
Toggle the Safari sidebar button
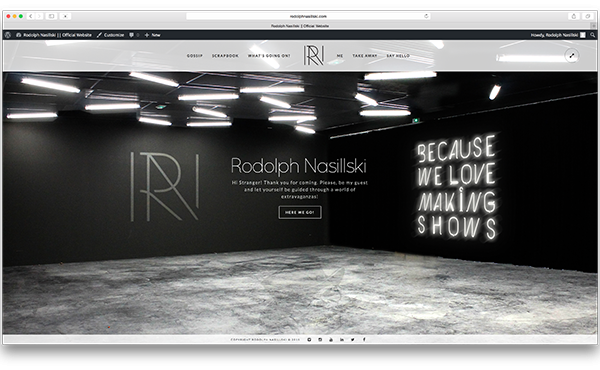pyautogui.click(x=51, y=16)
